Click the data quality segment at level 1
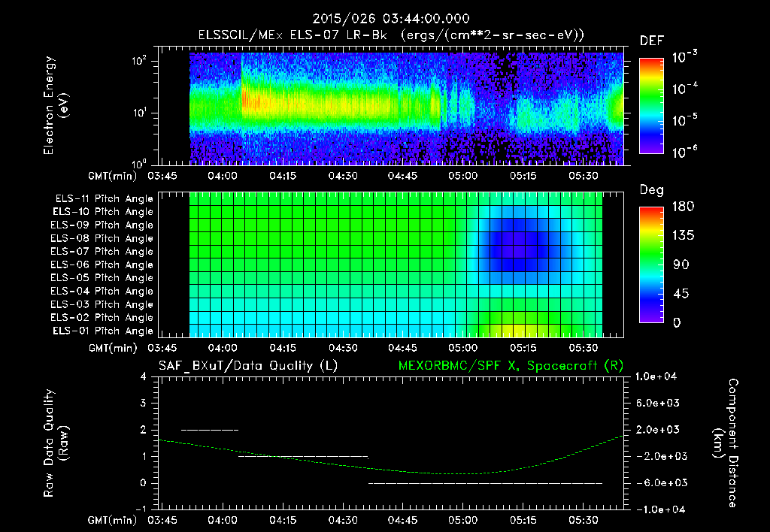Image resolution: width=770 pixels, height=532 pixels. [x=303, y=456]
